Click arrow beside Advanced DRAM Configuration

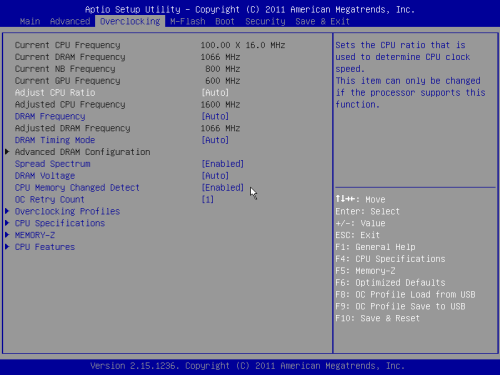[x=7, y=152]
